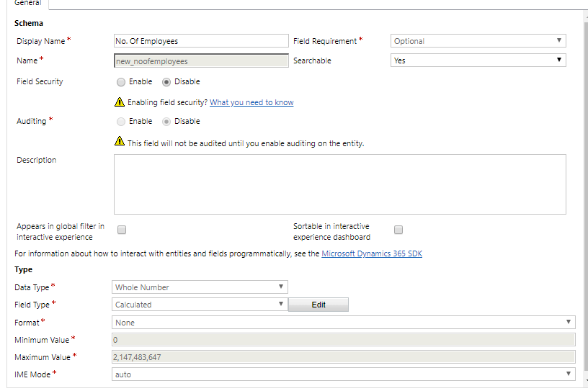Open What you need to know link

[x=251, y=102]
